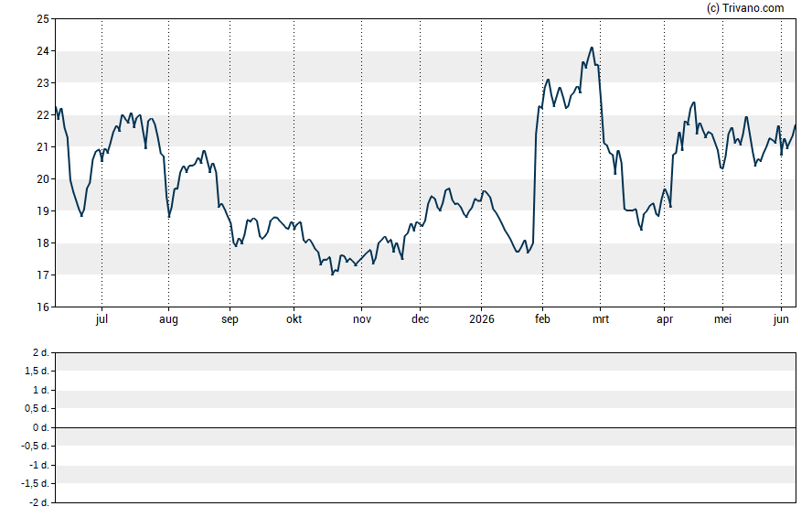812x517 pixels.
Task: Click the price axis value 23
Action: (x=42, y=83)
